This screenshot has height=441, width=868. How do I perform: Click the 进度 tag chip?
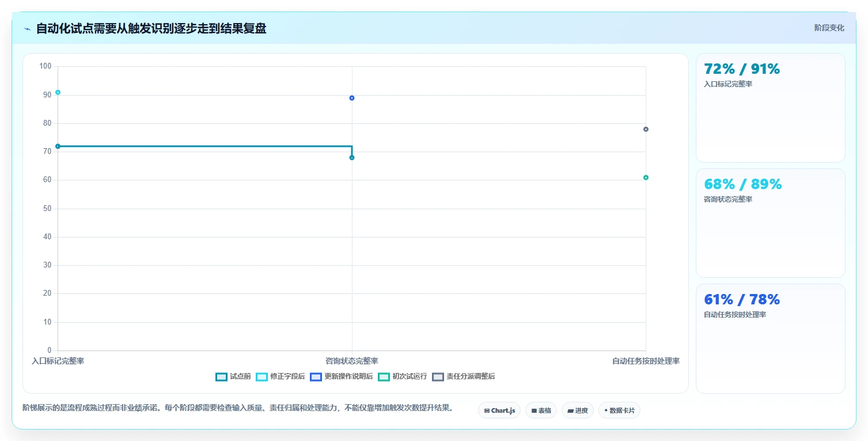[x=578, y=410]
